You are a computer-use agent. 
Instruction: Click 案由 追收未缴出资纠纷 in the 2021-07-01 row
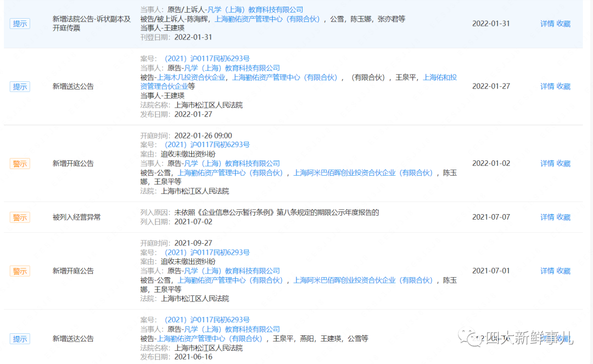point(188,261)
